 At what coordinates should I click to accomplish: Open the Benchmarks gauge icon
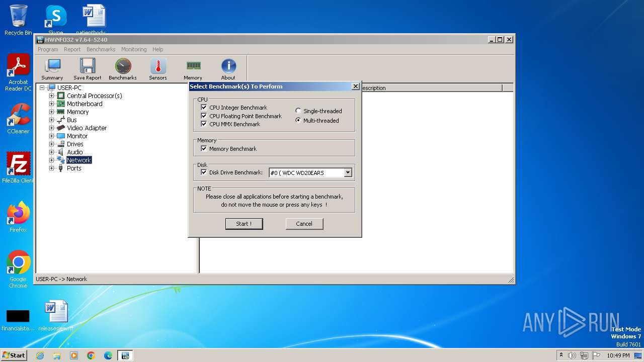[x=123, y=66]
